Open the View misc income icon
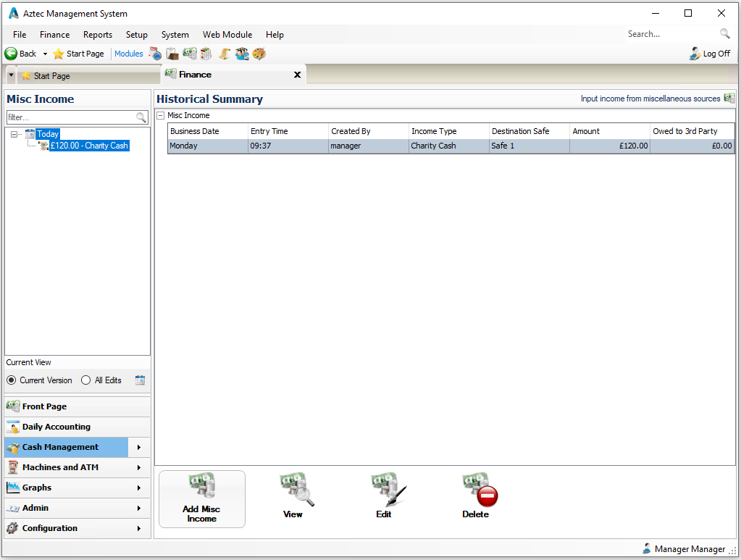 (293, 496)
